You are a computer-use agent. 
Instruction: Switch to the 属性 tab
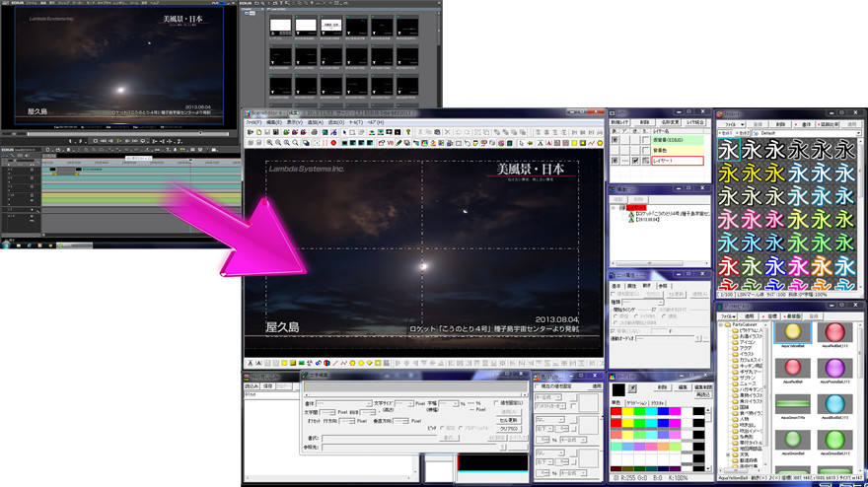(631, 286)
